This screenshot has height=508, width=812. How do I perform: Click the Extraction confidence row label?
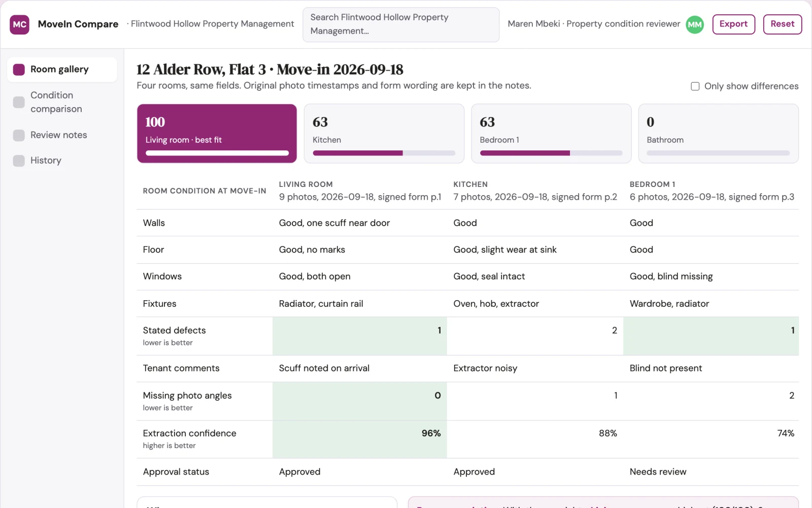point(190,433)
